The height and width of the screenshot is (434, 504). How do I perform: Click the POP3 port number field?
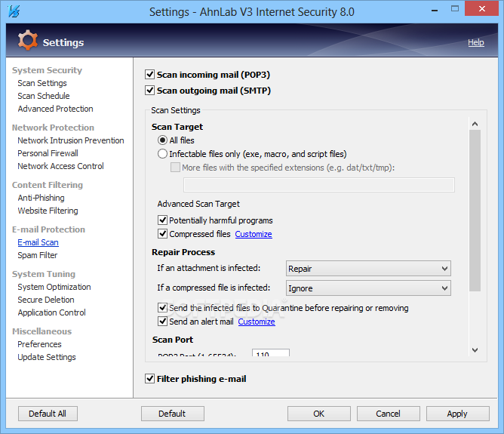(271, 352)
